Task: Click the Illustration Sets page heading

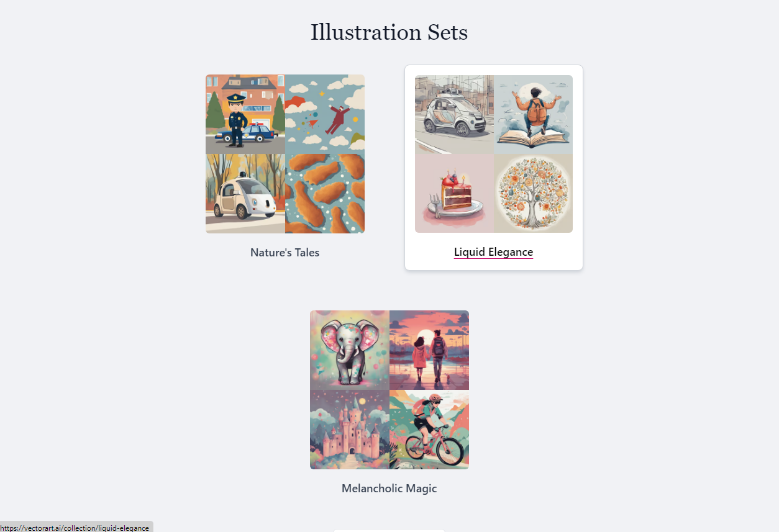Action: [x=389, y=32]
